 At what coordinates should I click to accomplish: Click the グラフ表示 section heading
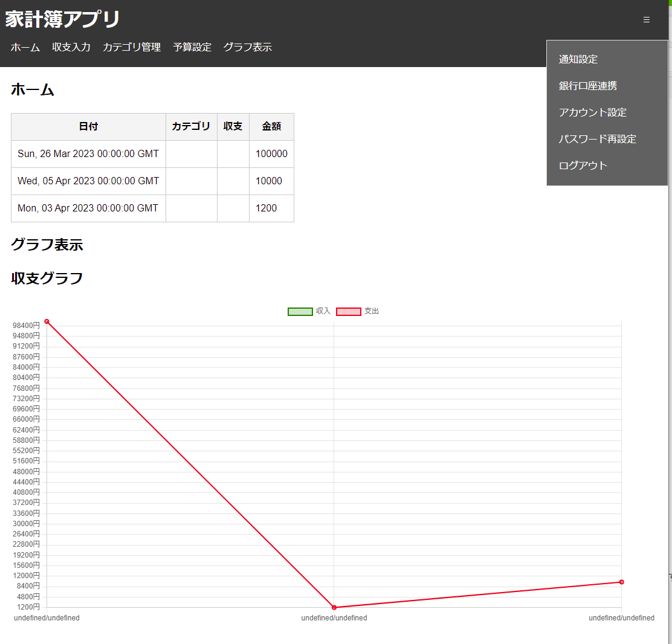(47, 245)
